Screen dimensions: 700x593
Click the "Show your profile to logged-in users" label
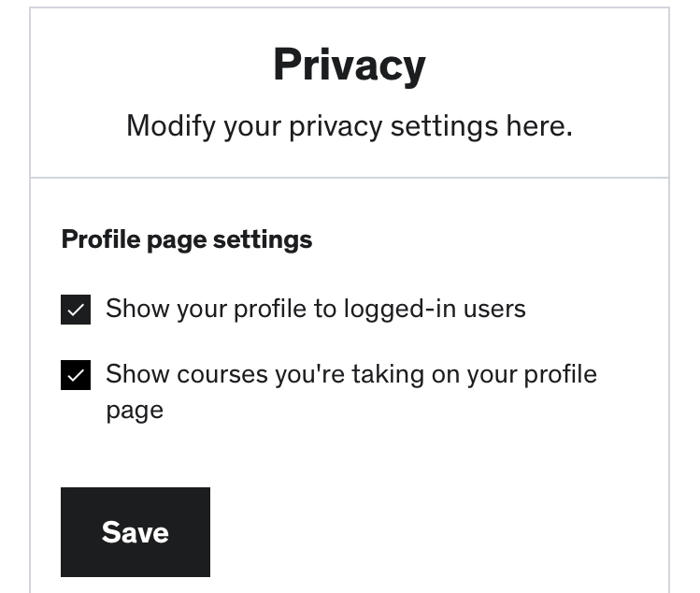coord(315,309)
